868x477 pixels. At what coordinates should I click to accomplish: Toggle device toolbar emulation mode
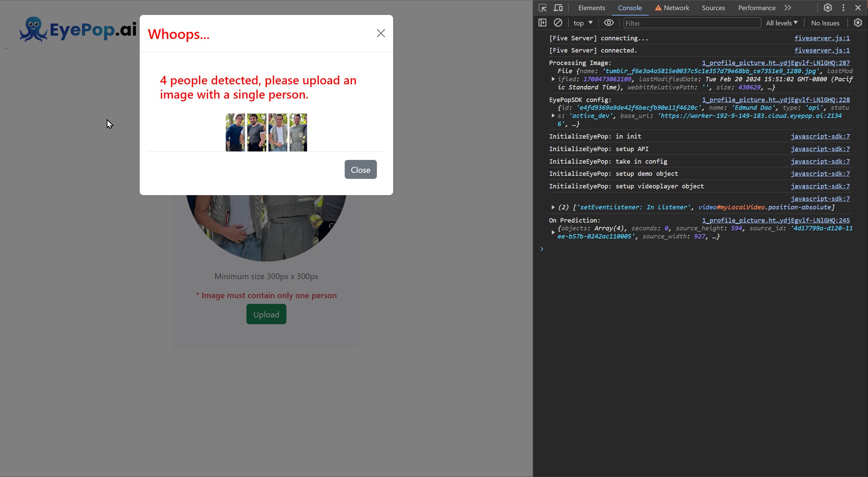[x=558, y=7]
